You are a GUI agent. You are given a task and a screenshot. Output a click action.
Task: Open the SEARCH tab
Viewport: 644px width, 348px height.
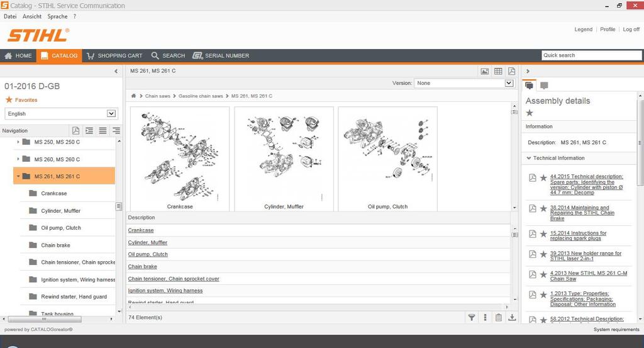[168, 55]
